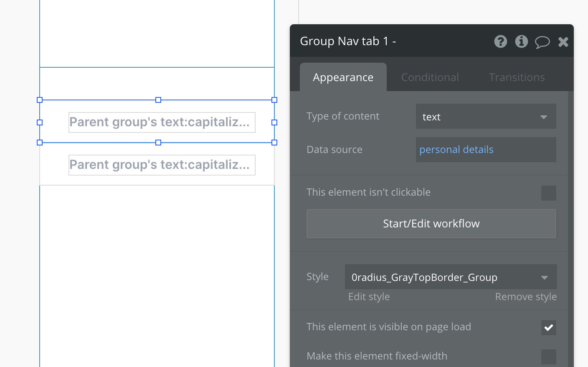
Task: Click the property panel vertical scrollbar
Action: [571, 229]
